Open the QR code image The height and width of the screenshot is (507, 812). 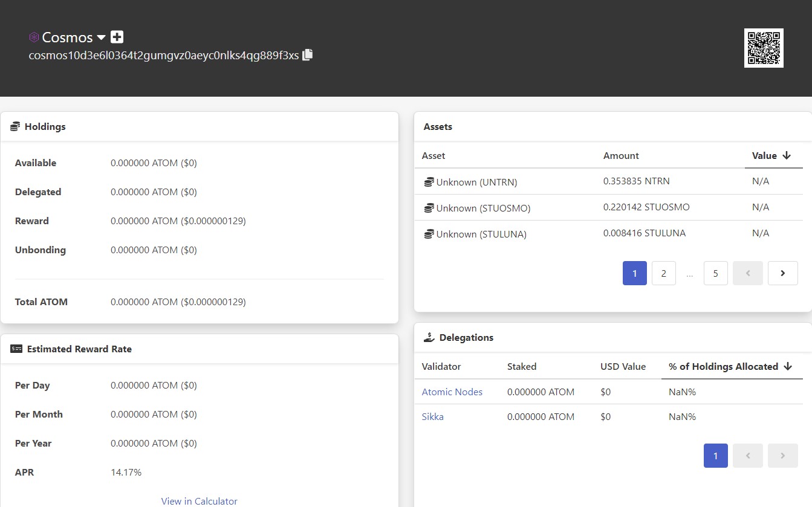coord(764,48)
